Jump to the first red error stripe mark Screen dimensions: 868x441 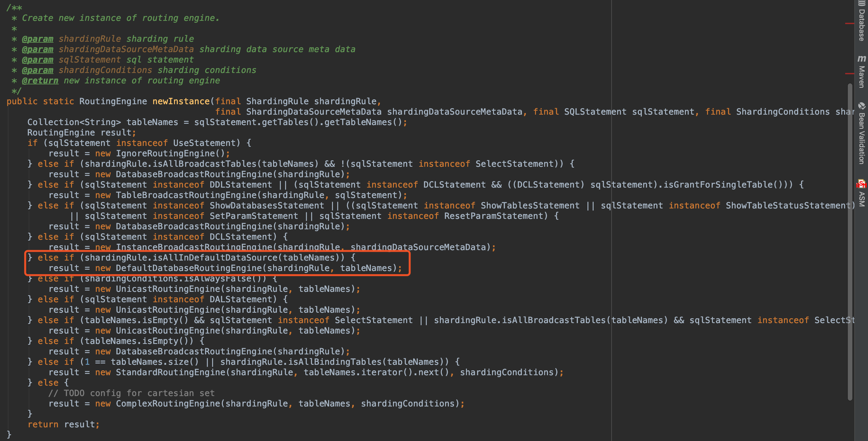click(x=850, y=23)
